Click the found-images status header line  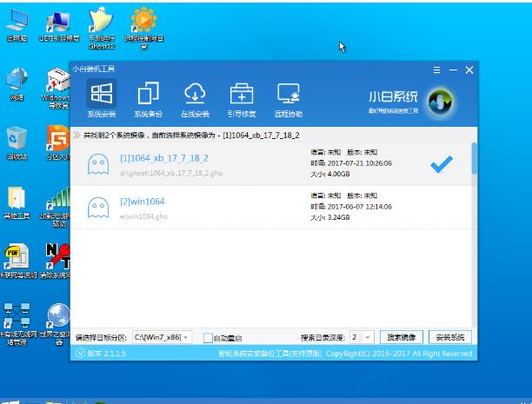(x=191, y=136)
